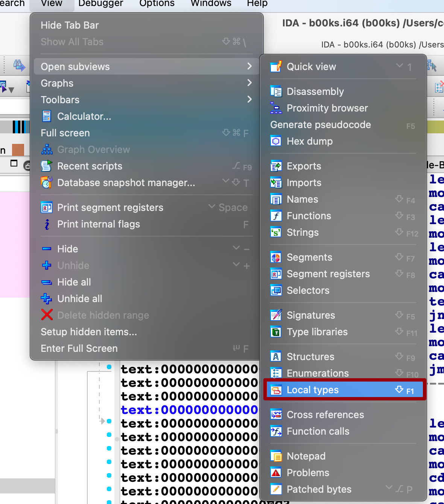444x504 pixels.
Task: Select the Graphs menu label
Action: tap(57, 83)
